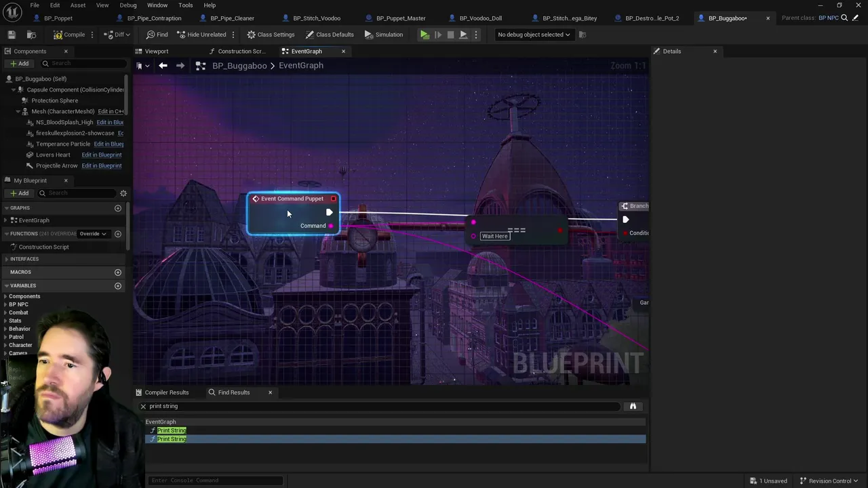Switch to BP_Puppet_Master tab

coord(401,18)
